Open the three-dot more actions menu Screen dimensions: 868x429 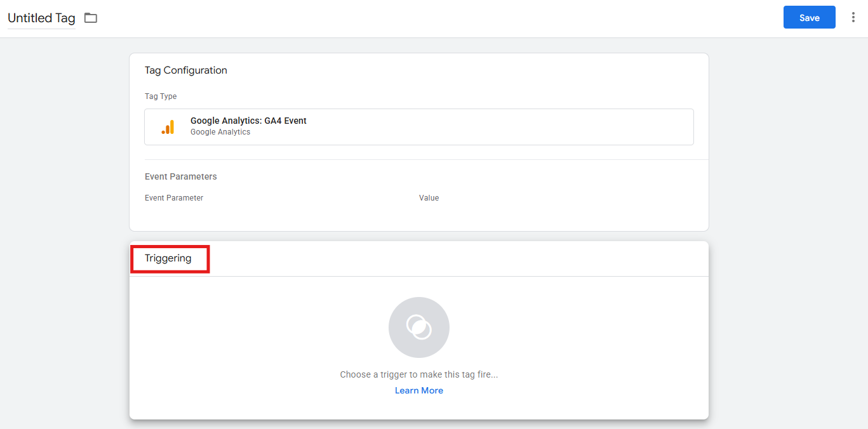click(x=853, y=18)
